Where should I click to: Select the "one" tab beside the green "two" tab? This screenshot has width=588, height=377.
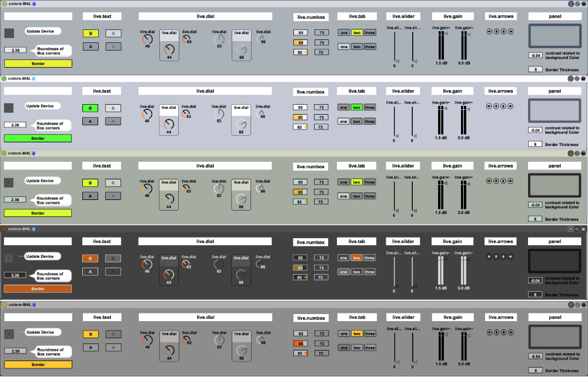(343, 108)
